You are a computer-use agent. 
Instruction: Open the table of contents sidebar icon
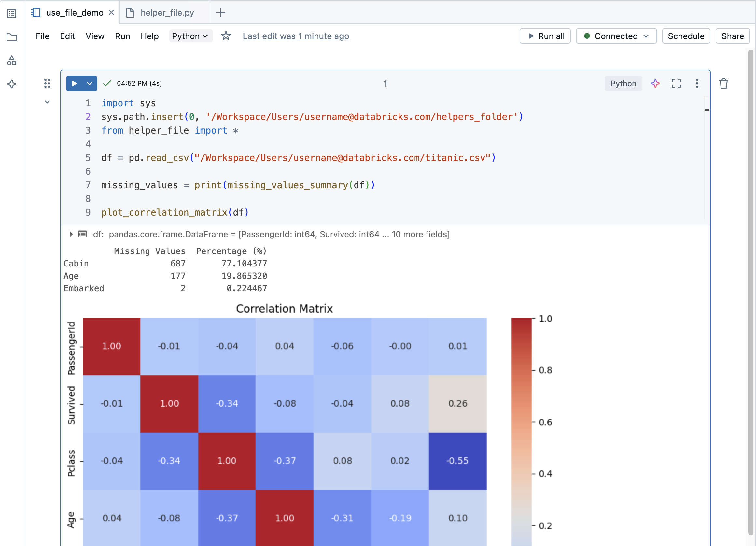[12, 14]
